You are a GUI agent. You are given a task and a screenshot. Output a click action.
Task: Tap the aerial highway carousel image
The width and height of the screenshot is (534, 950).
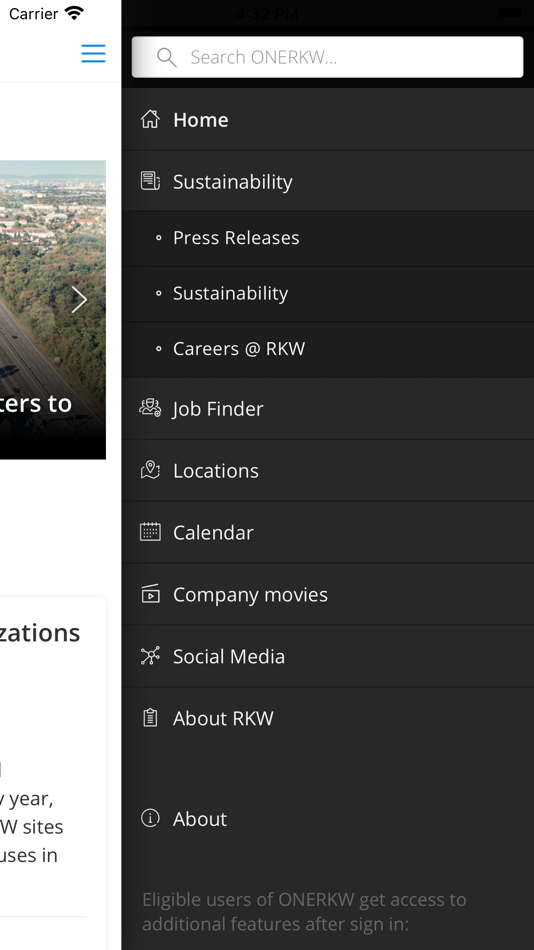pos(53,309)
